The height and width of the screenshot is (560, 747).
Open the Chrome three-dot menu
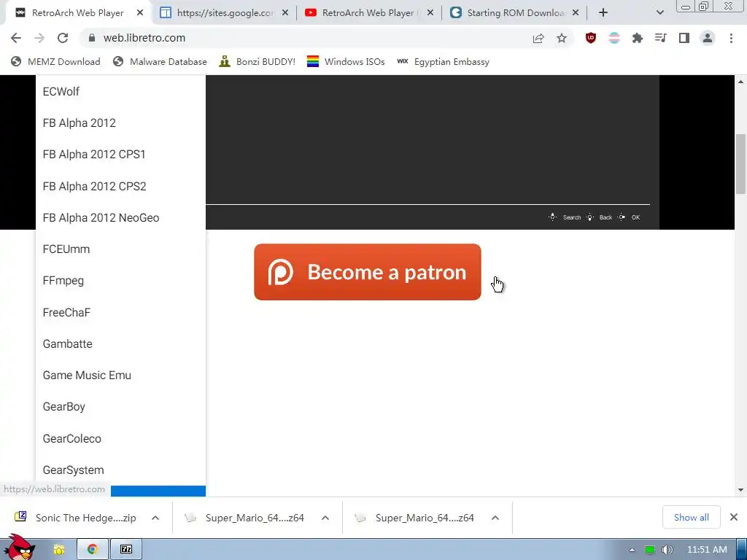(731, 38)
